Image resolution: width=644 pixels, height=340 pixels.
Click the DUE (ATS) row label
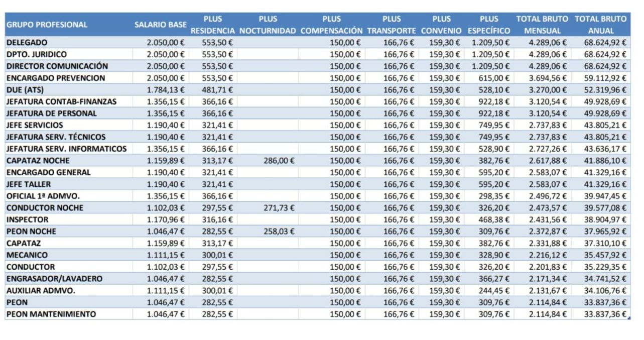25,90
